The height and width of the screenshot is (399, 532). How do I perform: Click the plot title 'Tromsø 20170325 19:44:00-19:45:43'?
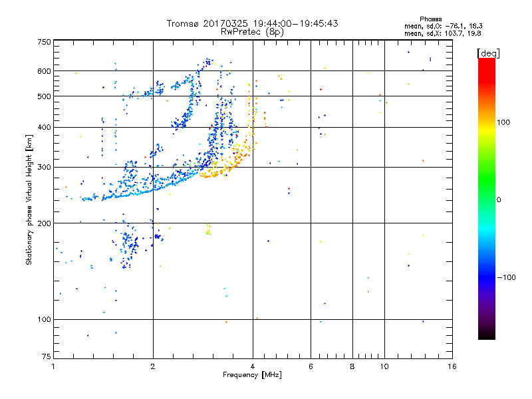click(x=252, y=23)
